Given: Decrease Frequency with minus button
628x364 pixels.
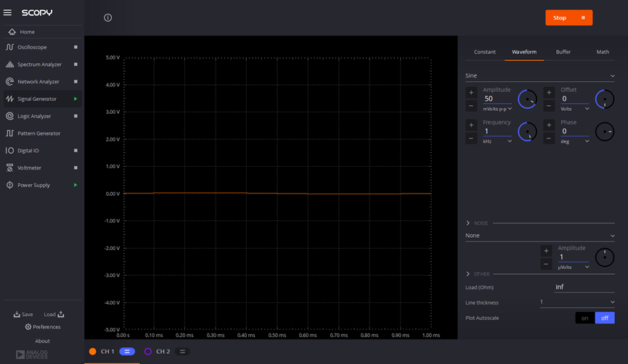Looking at the screenshot, I should pyautogui.click(x=471, y=138).
